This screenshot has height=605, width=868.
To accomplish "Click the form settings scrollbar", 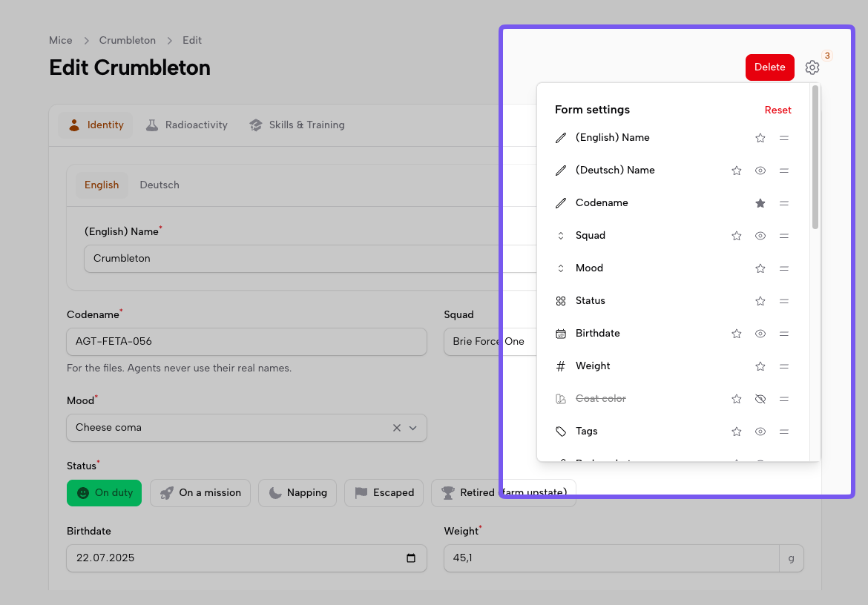I will click(815, 158).
